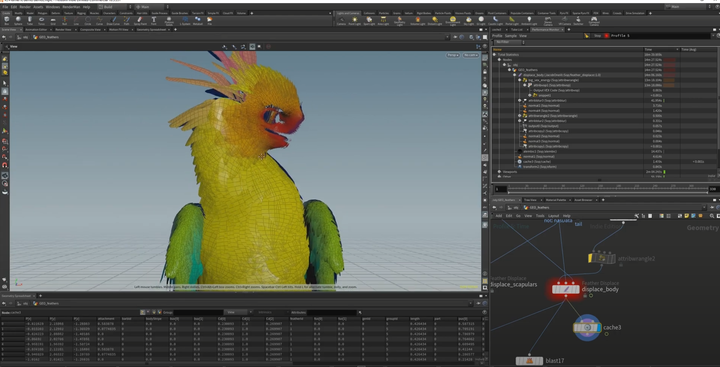Select the cache3 node in network
Image resolution: width=720 pixels, height=367 pixels.
coord(587,327)
